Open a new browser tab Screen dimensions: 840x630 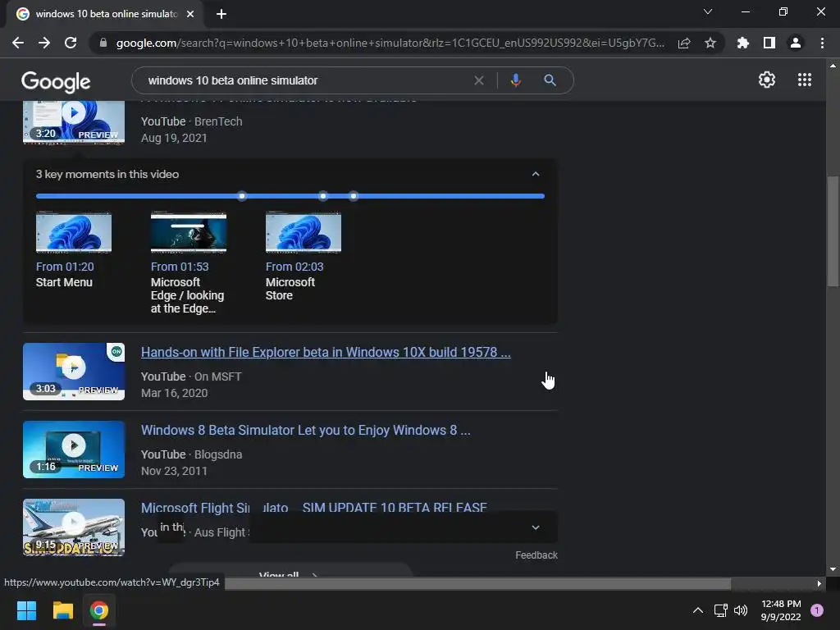(221, 14)
